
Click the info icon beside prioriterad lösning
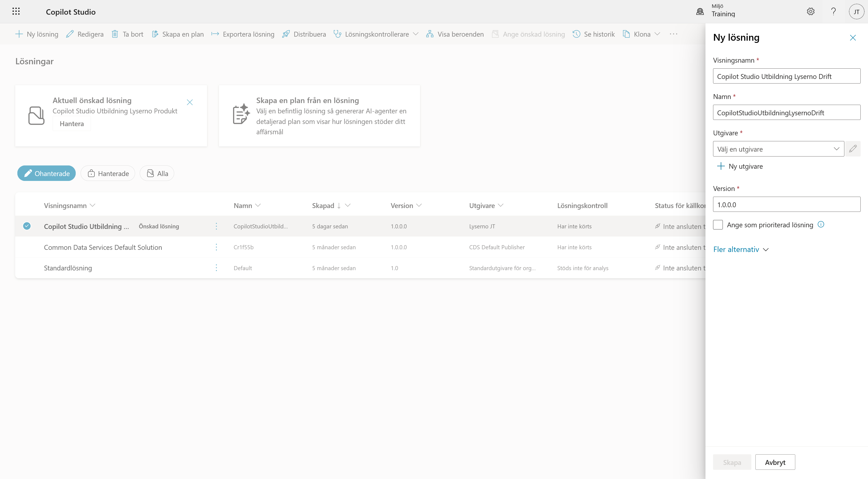[821, 224]
